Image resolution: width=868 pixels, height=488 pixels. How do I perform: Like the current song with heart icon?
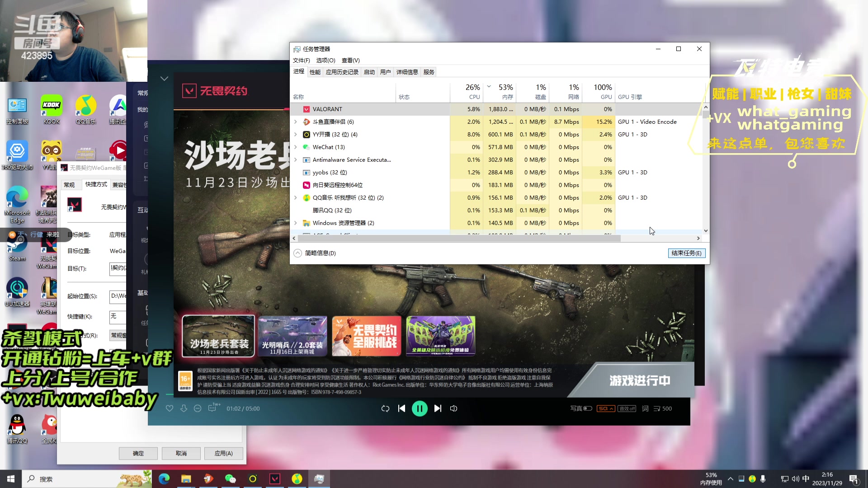[x=170, y=408]
